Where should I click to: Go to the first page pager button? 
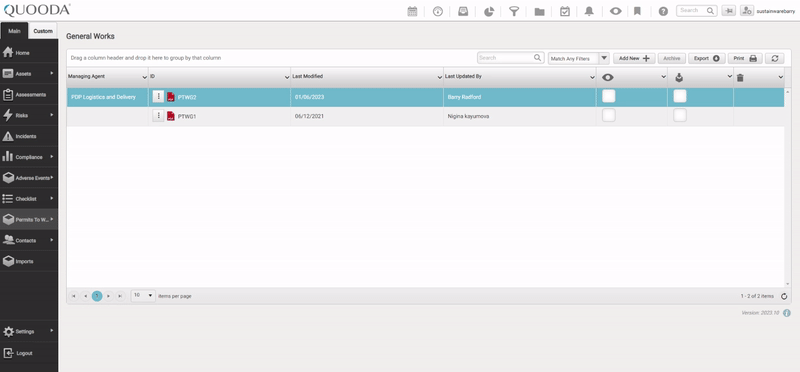pos(73,296)
